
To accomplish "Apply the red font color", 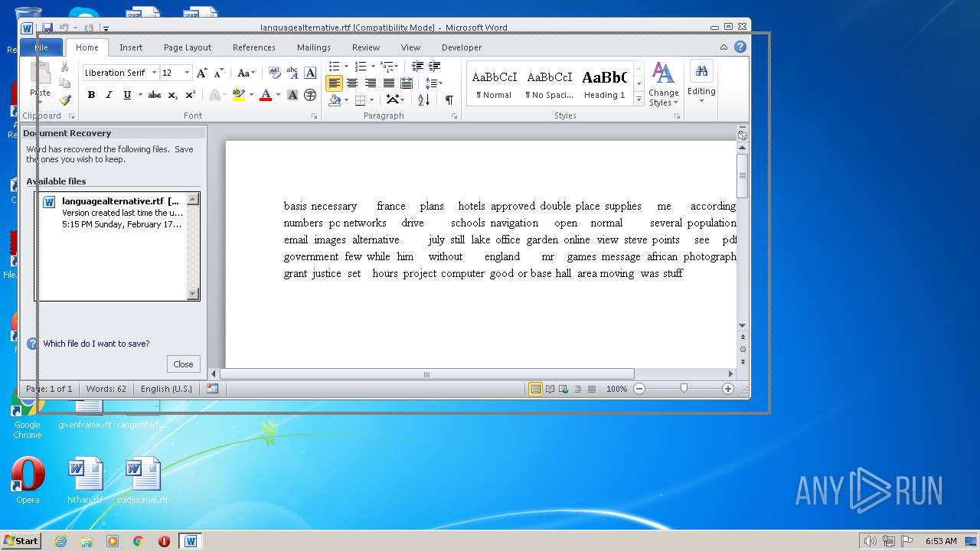I will tap(265, 95).
